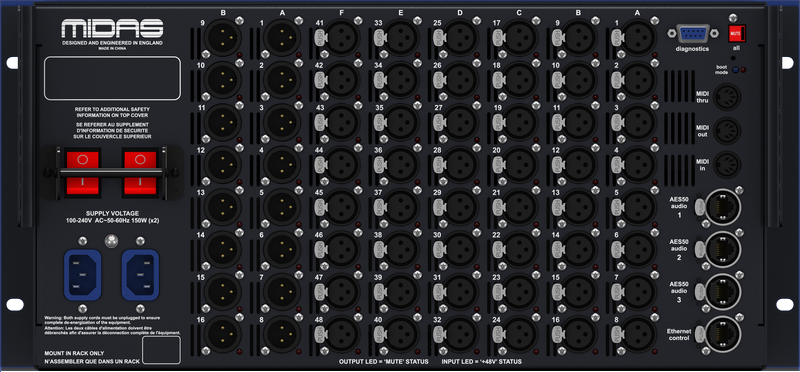Click the SUPPLY VOLTAGE label
The image size is (800, 372).
point(112,213)
